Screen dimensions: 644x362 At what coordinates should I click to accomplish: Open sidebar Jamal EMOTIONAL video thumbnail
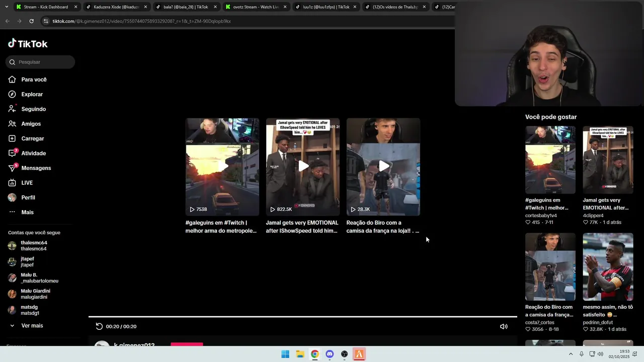[608, 160]
